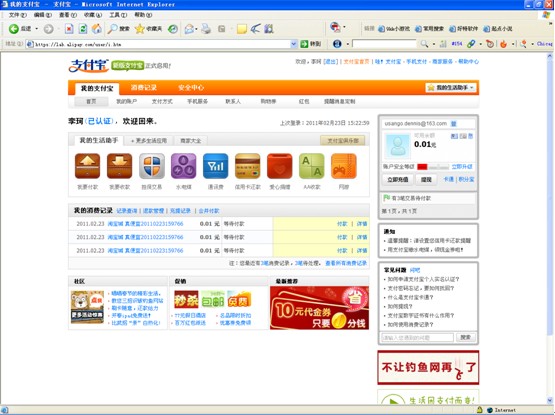This screenshot has width=555, height=415.
Task: Open the 我的账户 sub-navigation item
Action: pyautogui.click(x=126, y=102)
